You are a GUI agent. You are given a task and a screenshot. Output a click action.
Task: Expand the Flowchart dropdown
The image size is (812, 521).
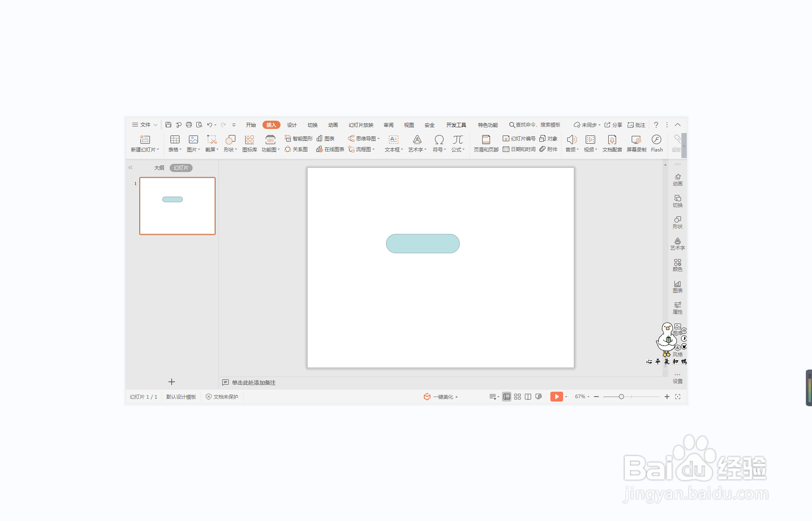click(x=373, y=149)
